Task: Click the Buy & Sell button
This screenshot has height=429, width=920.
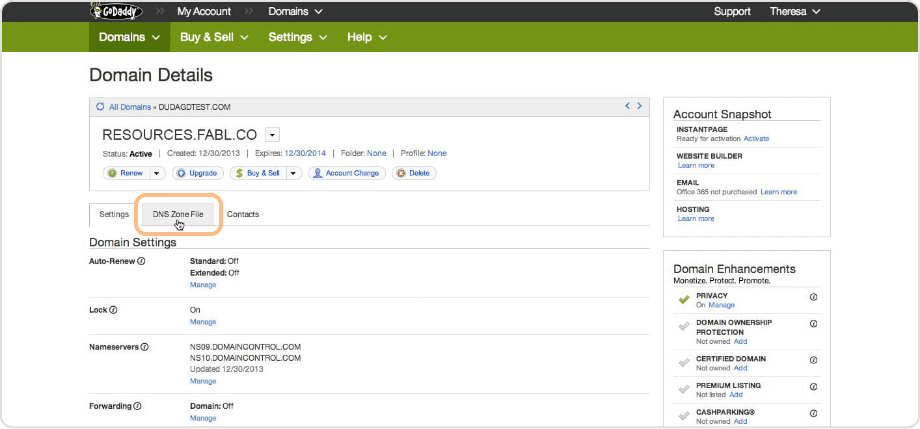Action: click(258, 173)
